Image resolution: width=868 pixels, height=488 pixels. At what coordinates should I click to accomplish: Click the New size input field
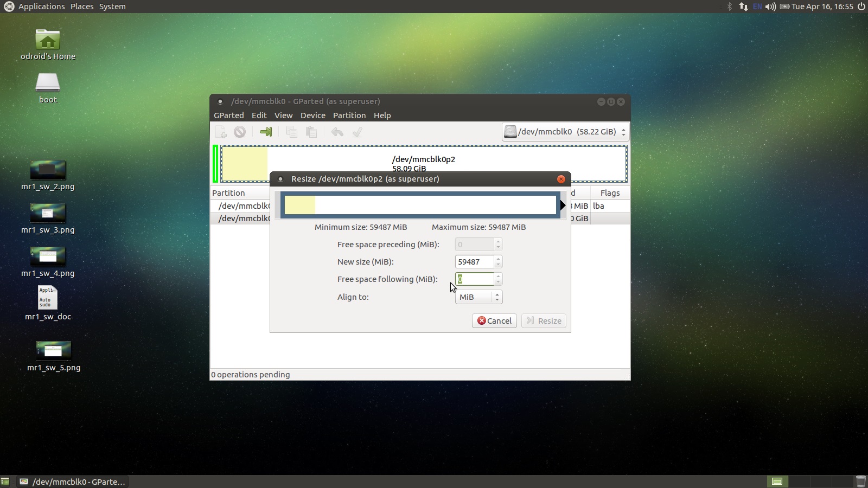(474, 262)
